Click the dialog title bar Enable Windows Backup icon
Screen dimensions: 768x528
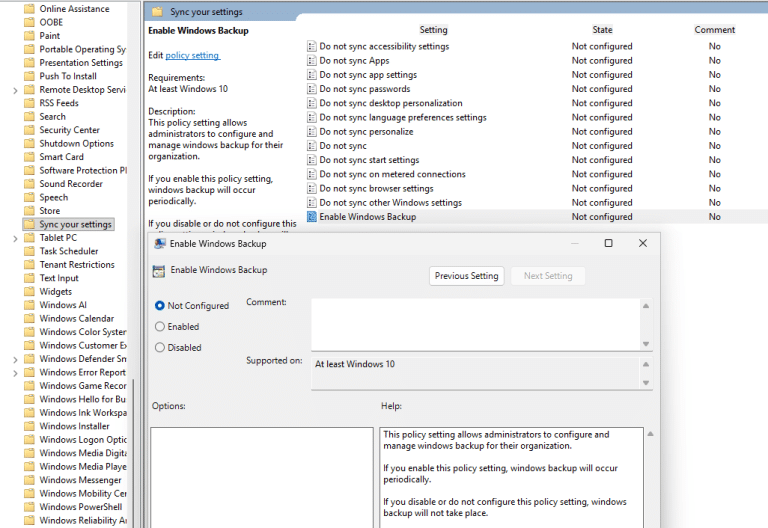pyautogui.click(x=159, y=244)
